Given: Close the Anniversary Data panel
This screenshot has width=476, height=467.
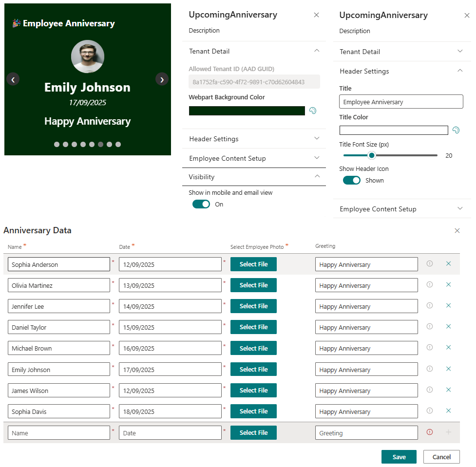Looking at the screenshot, I should point(457,230).
